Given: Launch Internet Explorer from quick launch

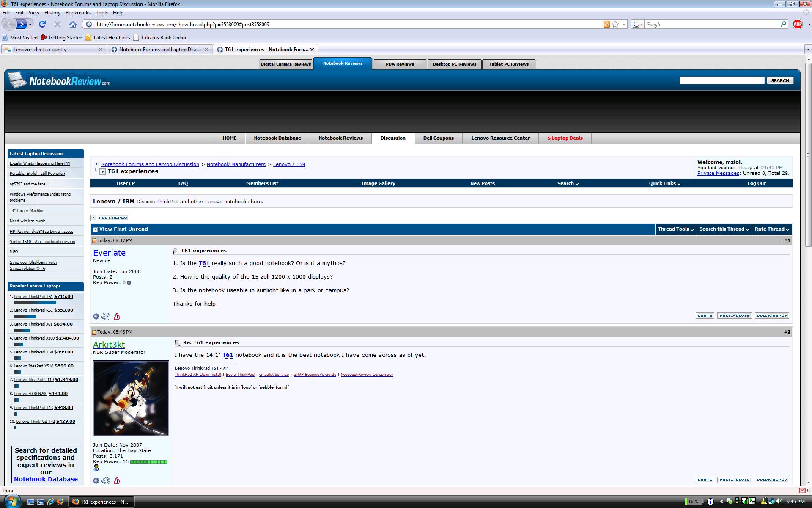Looking at the screenshot, I should pos(50,502).
